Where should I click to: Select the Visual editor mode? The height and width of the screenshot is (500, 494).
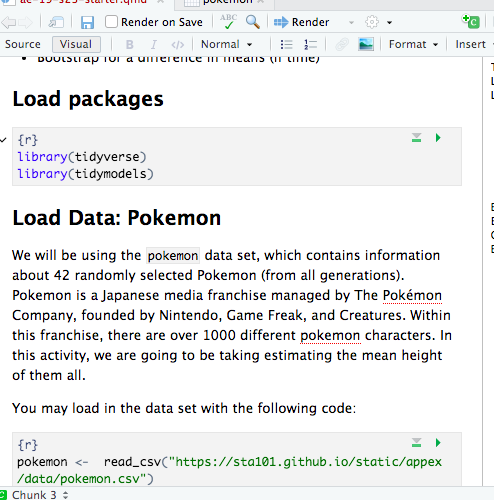click(76, 44)
